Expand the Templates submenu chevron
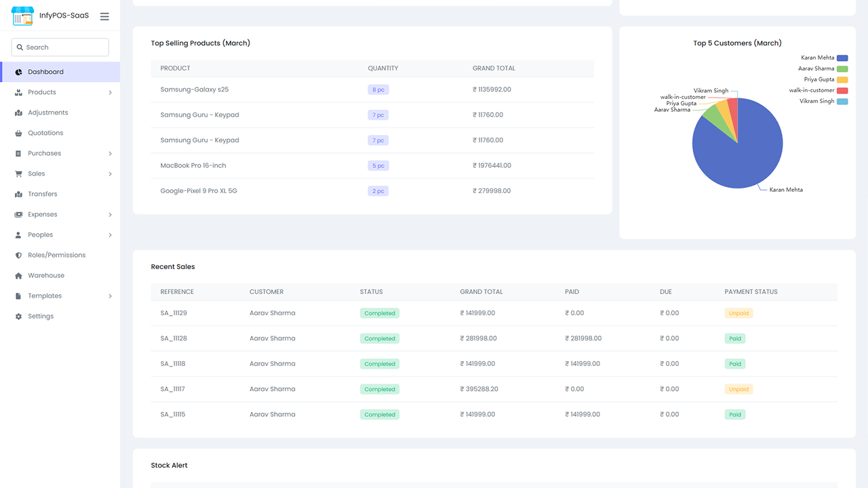Screen dimensions: 868x488 pos(110,296)
